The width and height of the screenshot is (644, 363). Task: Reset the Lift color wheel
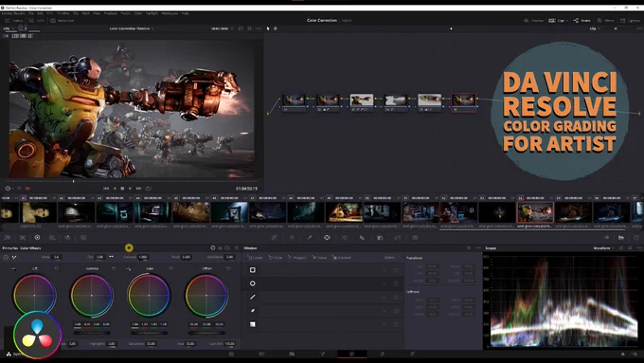[x=56, y=268]
